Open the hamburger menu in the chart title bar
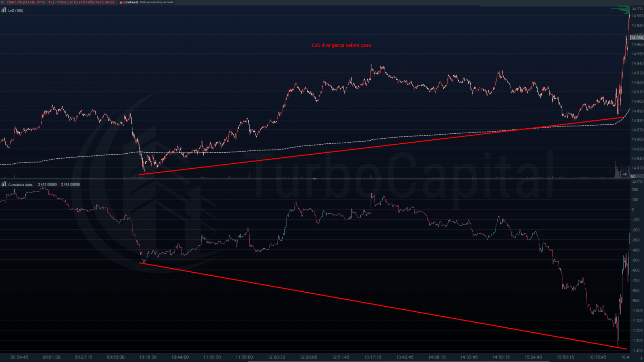 (3, 2)
